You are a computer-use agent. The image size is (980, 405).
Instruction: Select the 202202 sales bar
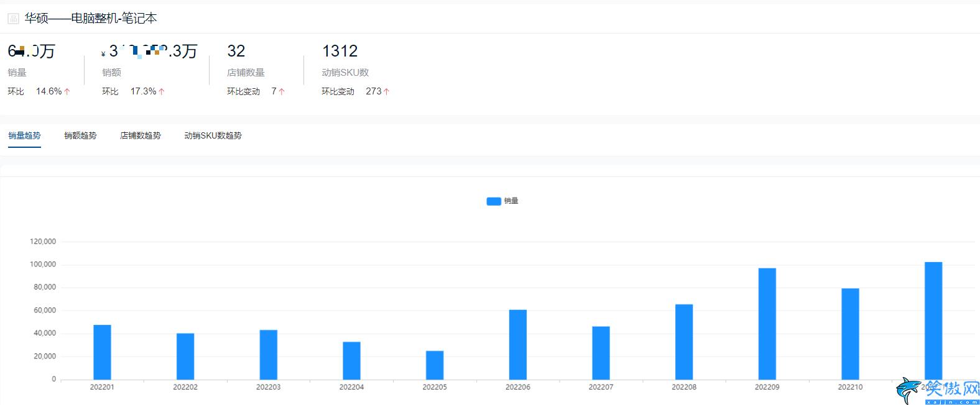click(x=185, y=357)
